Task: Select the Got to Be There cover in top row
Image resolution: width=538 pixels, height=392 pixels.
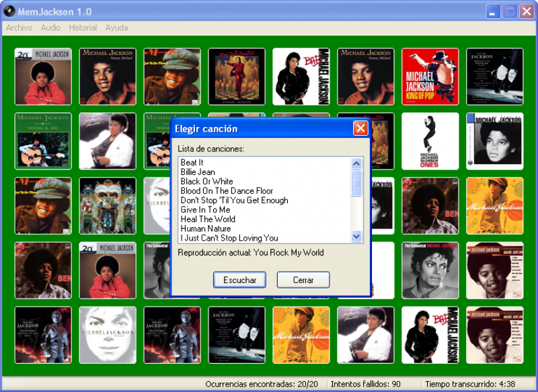Action: tap(172, 77)
